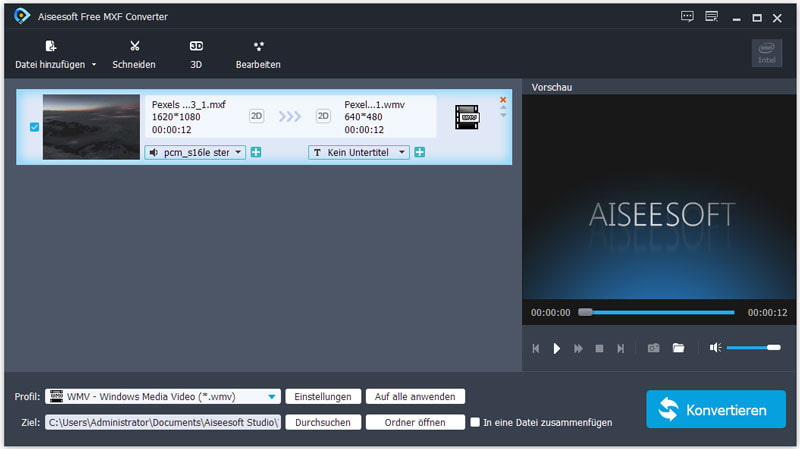Open the Profil WMV format dropdown

coord(163,396)
